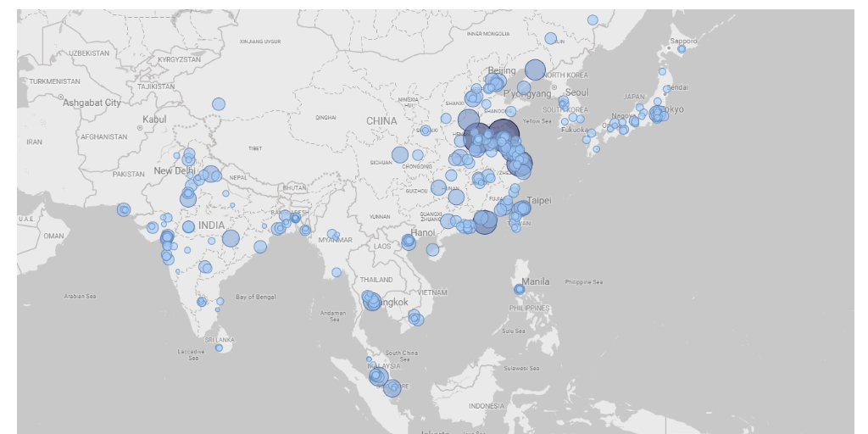
Task: Click the KYRGYZSTAN country label
Action: [x=180, y=59]
